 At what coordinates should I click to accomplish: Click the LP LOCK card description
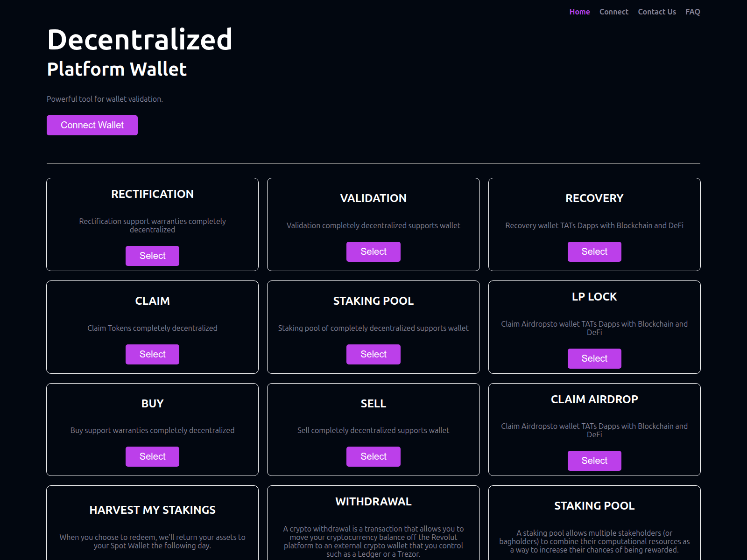pos(594,328)
